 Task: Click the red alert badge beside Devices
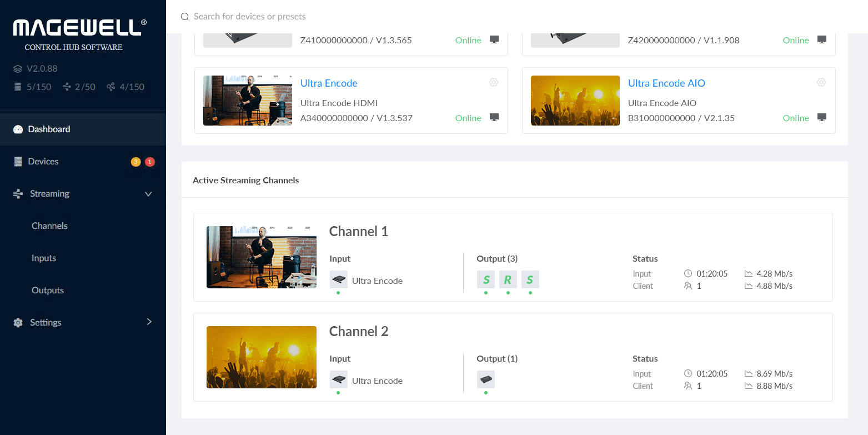coord(149,161)
